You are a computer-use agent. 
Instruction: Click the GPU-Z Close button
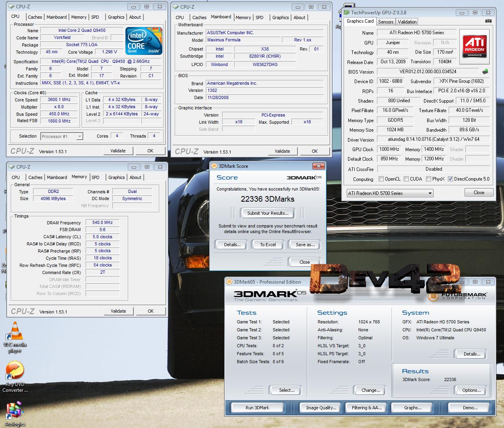[479, 193]
